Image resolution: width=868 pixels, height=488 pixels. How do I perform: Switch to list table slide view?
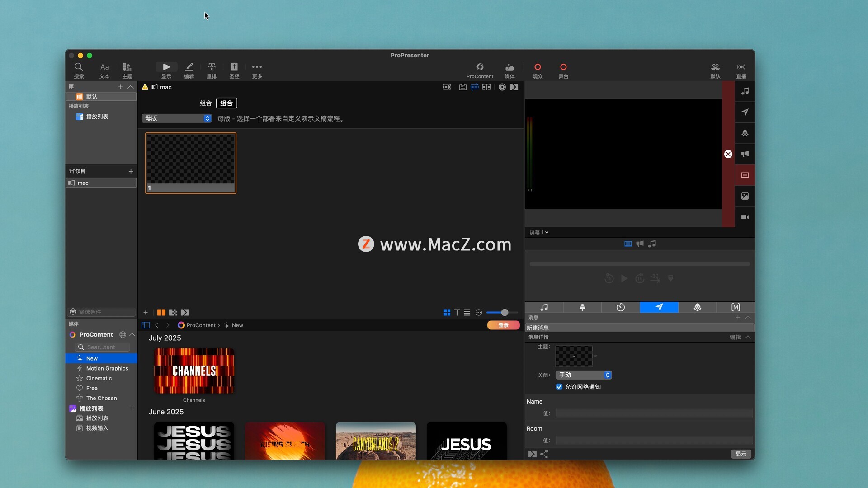click(467, 312)
